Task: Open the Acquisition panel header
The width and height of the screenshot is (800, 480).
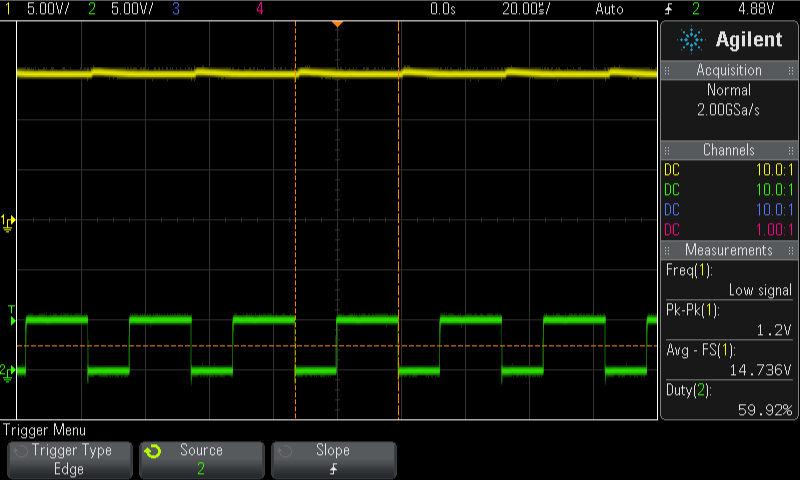Action: click(x=729, y=70)
